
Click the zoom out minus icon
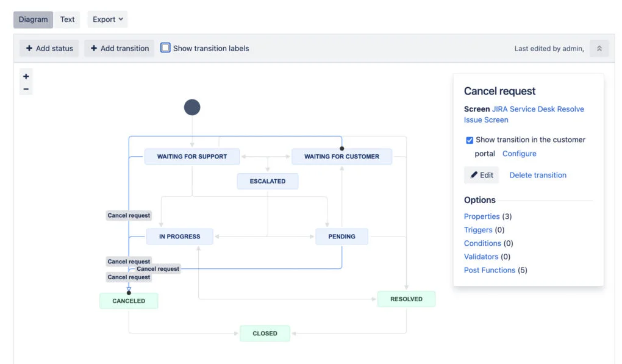[x=26, y=89]
